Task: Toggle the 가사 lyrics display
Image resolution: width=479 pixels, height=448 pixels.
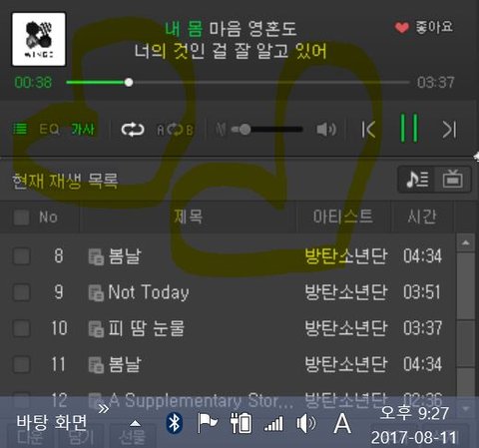Action: click(83, 129)
